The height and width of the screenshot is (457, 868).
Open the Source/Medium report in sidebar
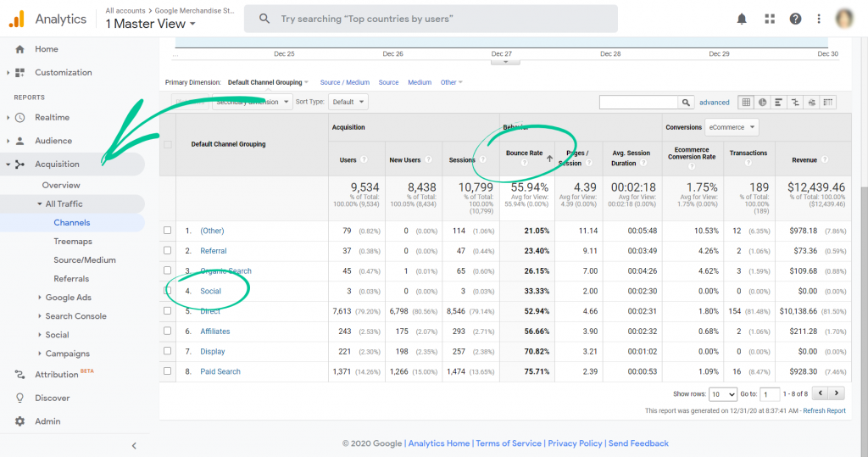click(x=85, y=259)
